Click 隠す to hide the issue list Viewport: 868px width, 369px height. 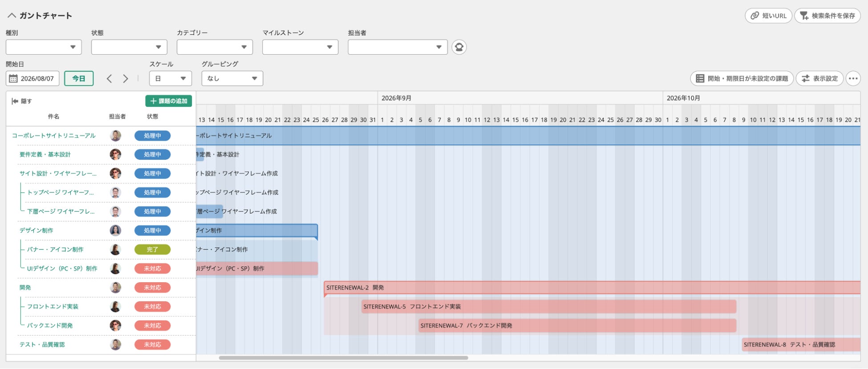pyautogui.click(x=22, y=101)
